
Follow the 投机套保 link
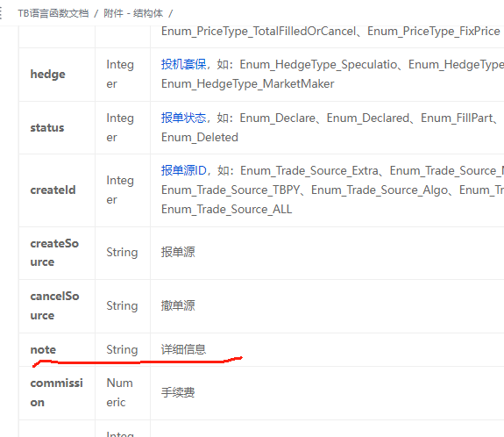183,64
